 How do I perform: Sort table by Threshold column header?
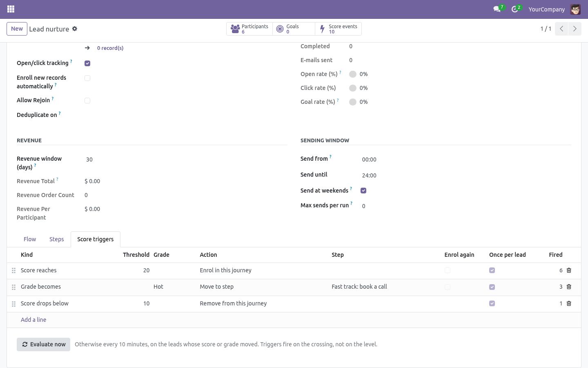[136, 255]
